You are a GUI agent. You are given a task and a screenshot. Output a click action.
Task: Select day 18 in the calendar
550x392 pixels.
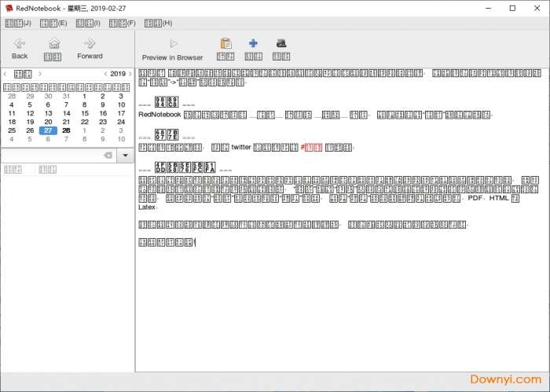(12, 122)
